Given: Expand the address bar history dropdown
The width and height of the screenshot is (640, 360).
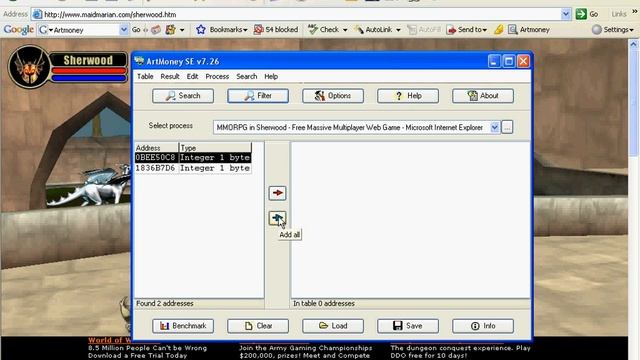Looking at the screenshot, I should click(566, 14).
